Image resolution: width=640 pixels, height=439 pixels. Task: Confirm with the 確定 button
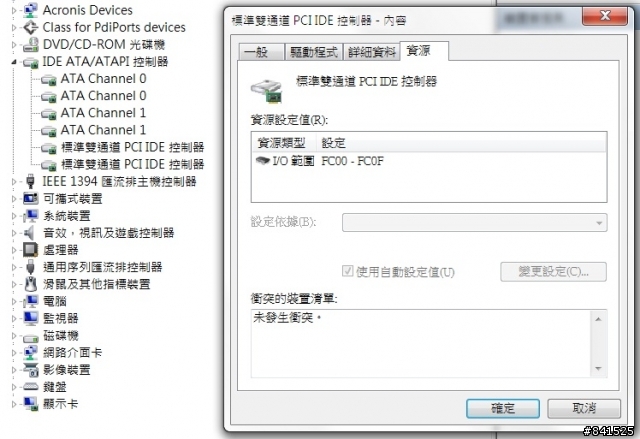tap(503, 408)
